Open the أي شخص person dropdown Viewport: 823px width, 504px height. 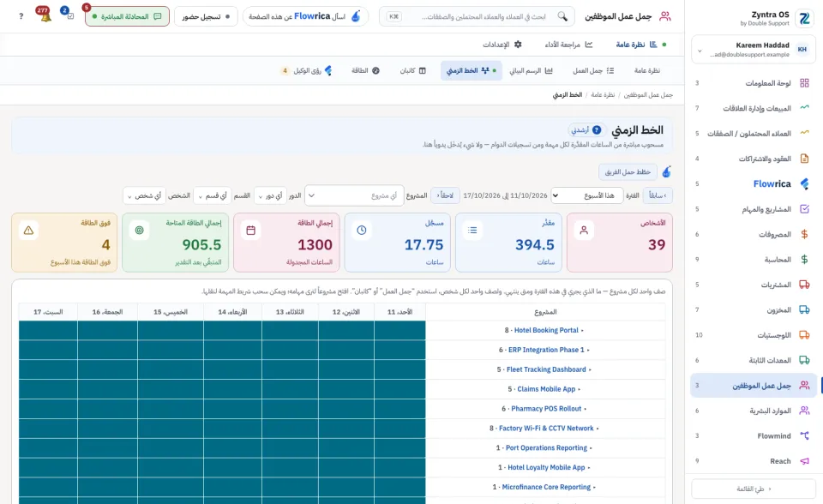[x=144, y=195]
